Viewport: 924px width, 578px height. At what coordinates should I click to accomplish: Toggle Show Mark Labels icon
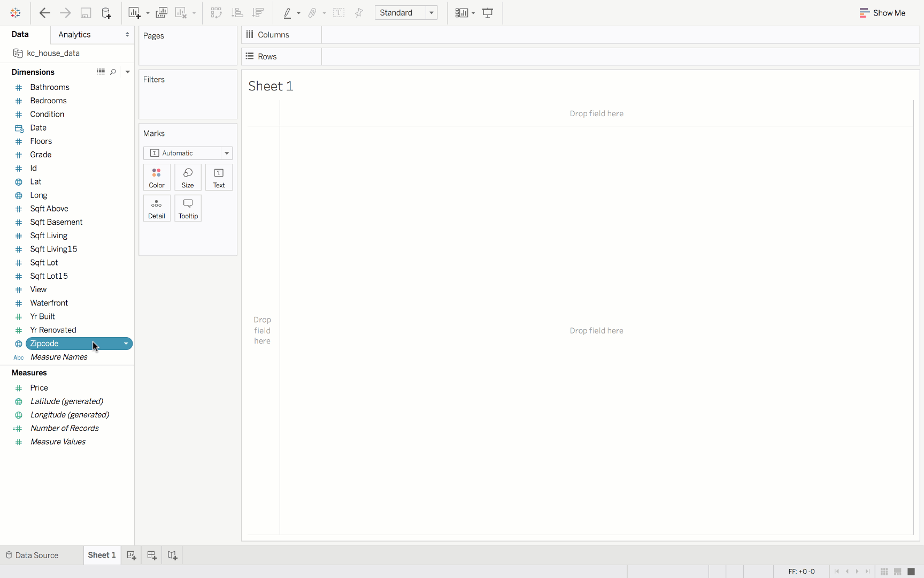[x=339, y=13]
